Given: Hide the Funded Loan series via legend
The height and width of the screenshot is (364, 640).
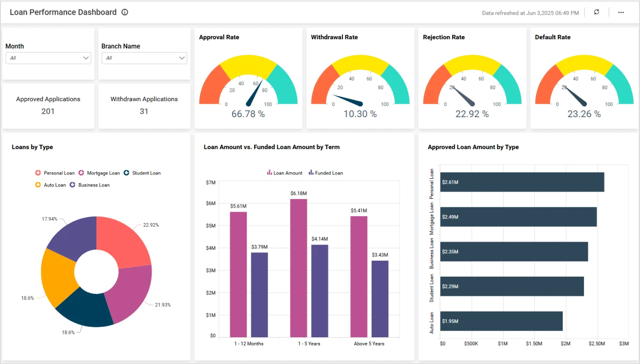Looking at the screenshot, I should point(326,173).
